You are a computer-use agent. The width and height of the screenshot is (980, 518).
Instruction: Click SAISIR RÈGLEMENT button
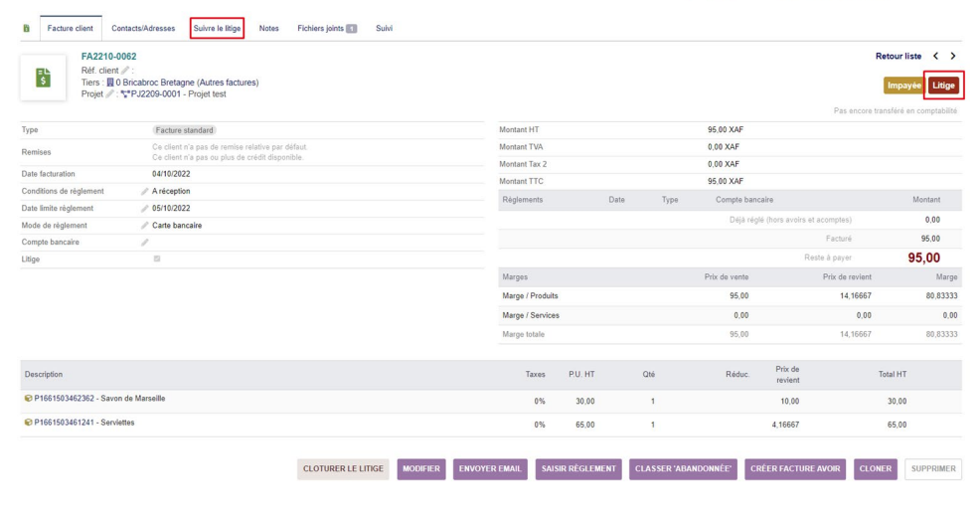[x=578, y=469]
